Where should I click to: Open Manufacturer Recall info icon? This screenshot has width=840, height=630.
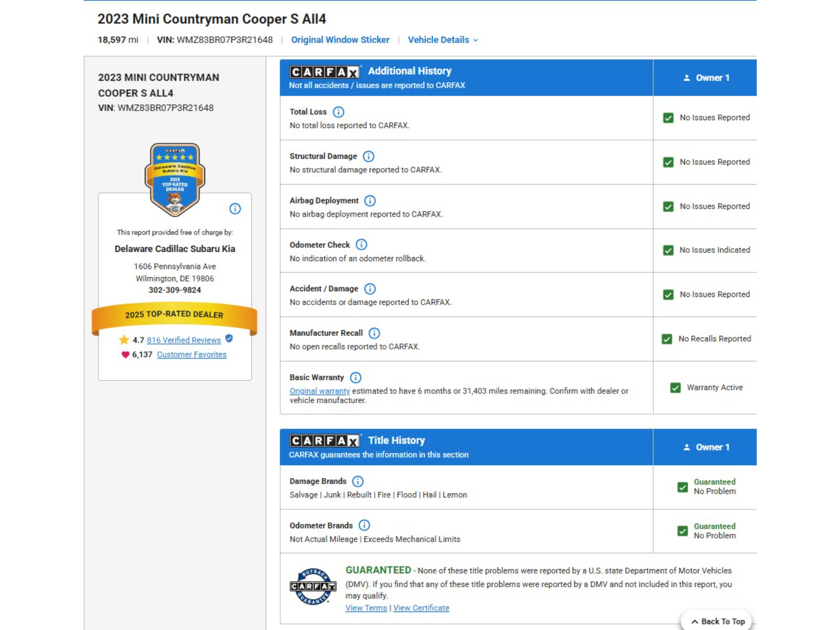pos(374,333)
